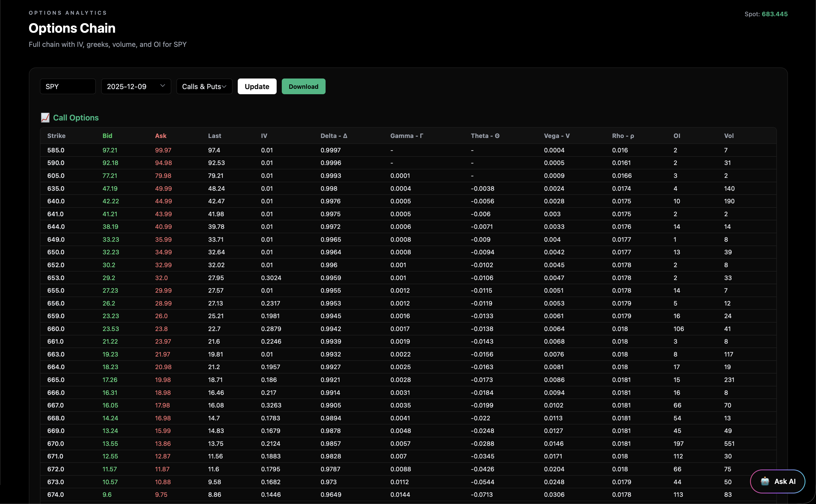Sort the table by the IV column
Screen dimensions: 816x504
(x=264, y=136)
